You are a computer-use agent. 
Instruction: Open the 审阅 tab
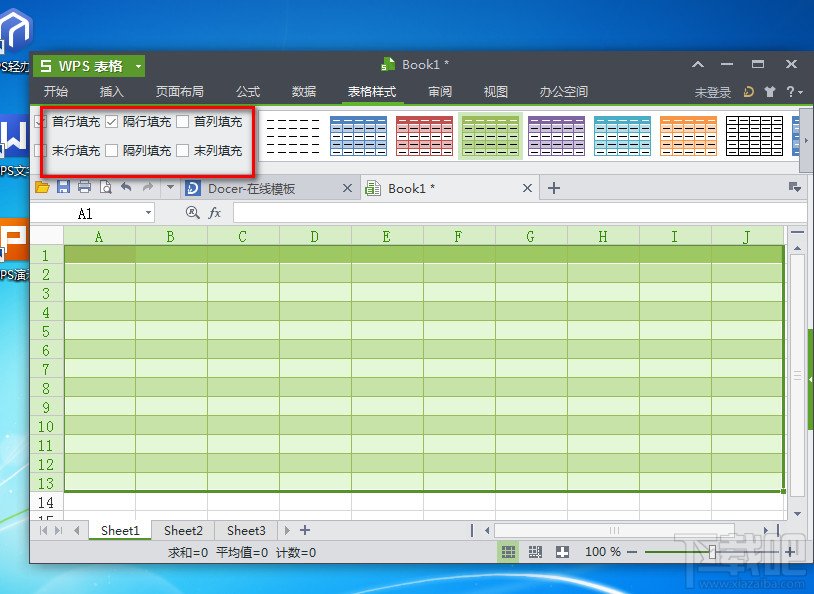click(x=440, y=92)
